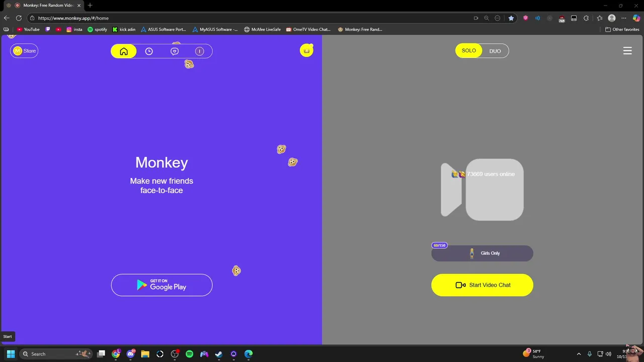Click the Monkey heading text

tap(162, 162)
